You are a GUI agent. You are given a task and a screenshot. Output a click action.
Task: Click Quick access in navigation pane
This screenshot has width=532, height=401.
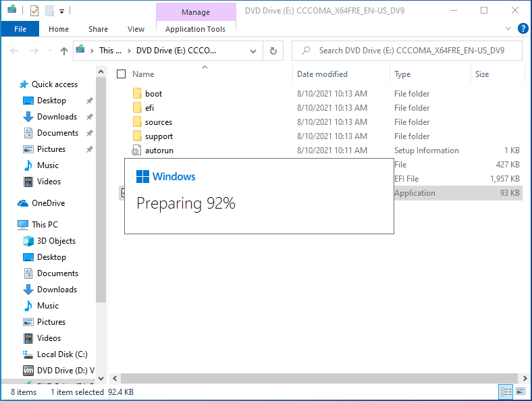(x=54, y=84)
